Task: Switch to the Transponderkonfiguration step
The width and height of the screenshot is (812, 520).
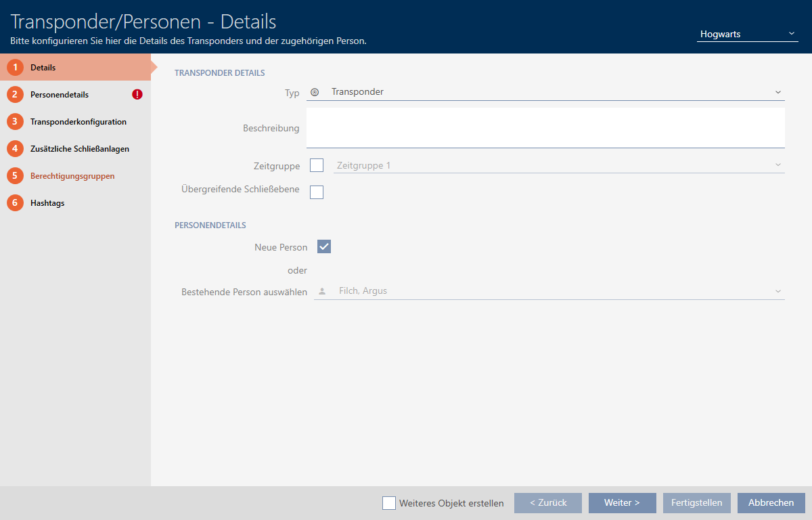Action: click(78, 122)
